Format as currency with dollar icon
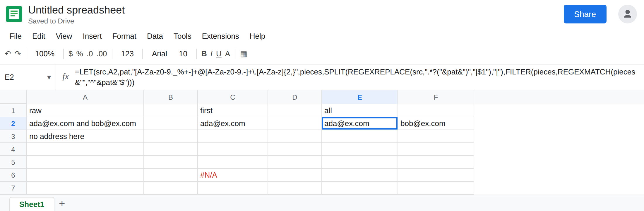The image size is (644, 211). pos(71,54)
